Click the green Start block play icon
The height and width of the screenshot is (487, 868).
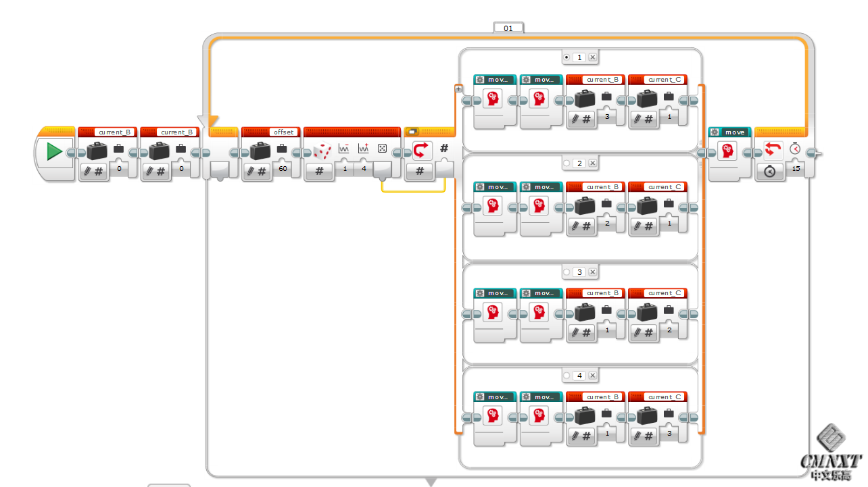coord(55,151)
